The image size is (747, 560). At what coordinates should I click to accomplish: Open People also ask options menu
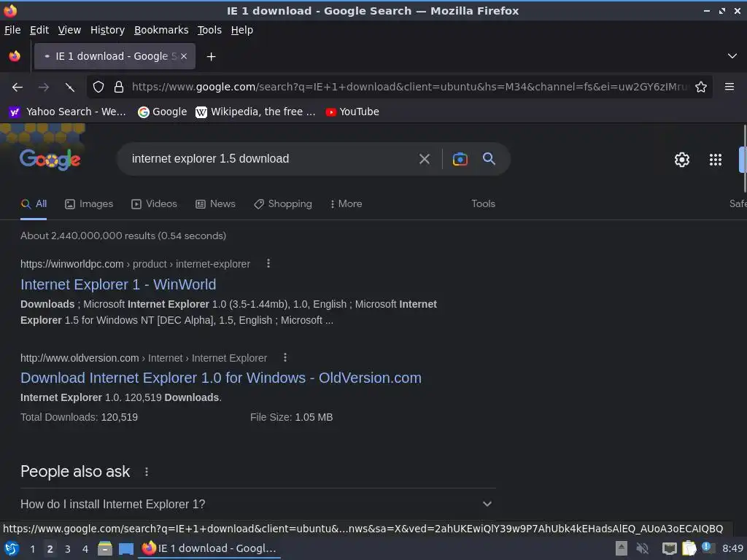[146, 472]
